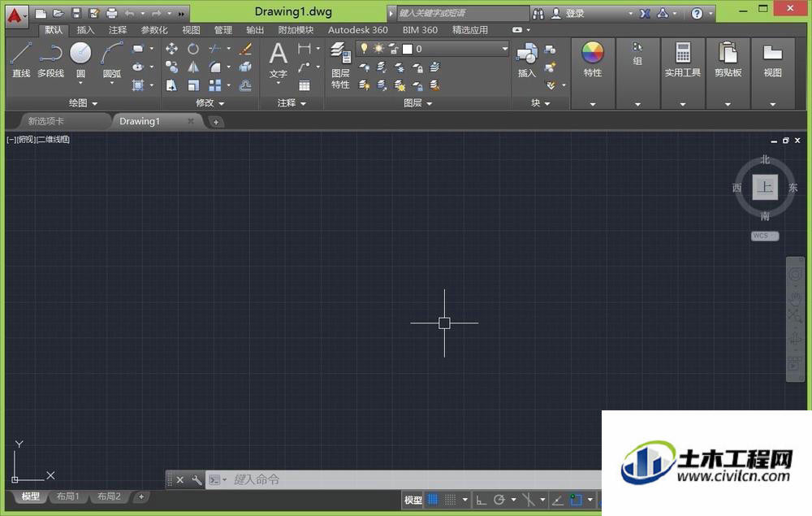812x516 pixels.
Task: Open the Autodesk 360 ribbon tab
Action: [358, 30]
